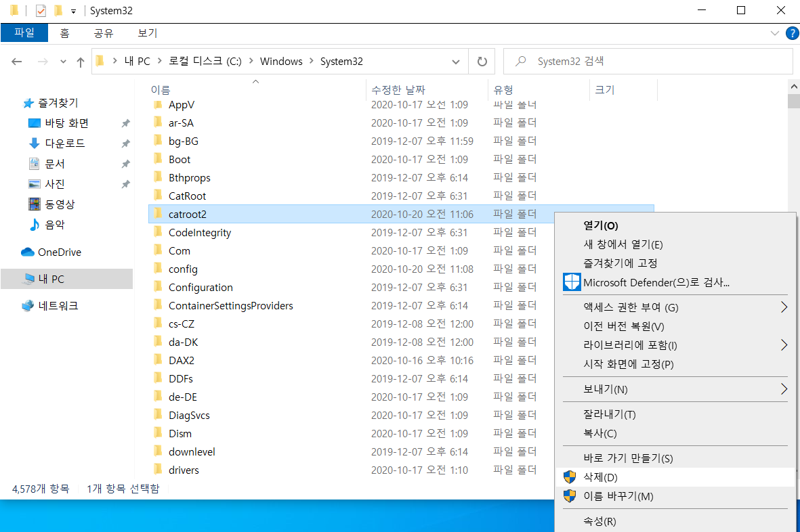Select the catroot2 folder icon
The image size is (800, 532).
158,214
